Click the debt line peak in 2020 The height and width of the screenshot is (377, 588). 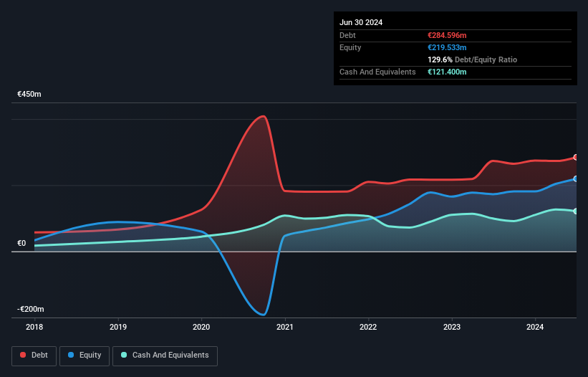(264, 116)
